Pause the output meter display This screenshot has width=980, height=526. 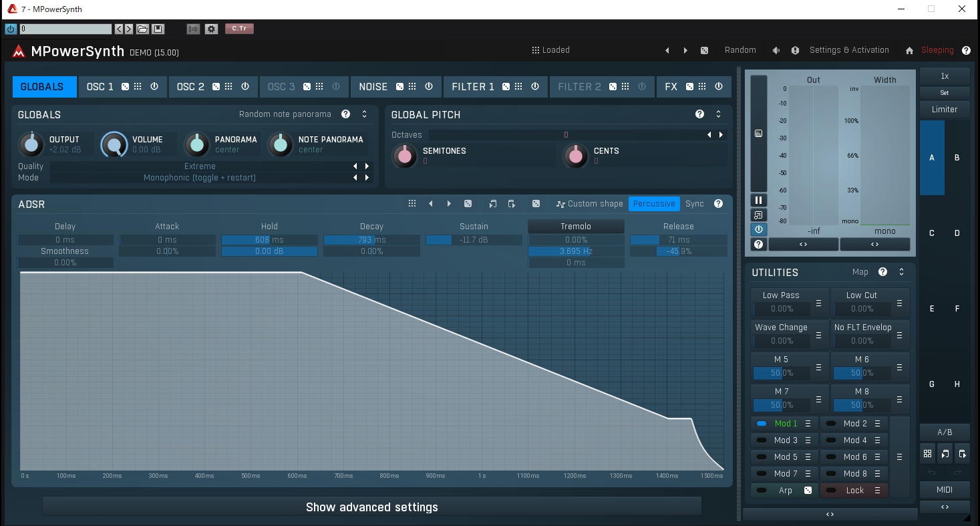coord(758,200)
